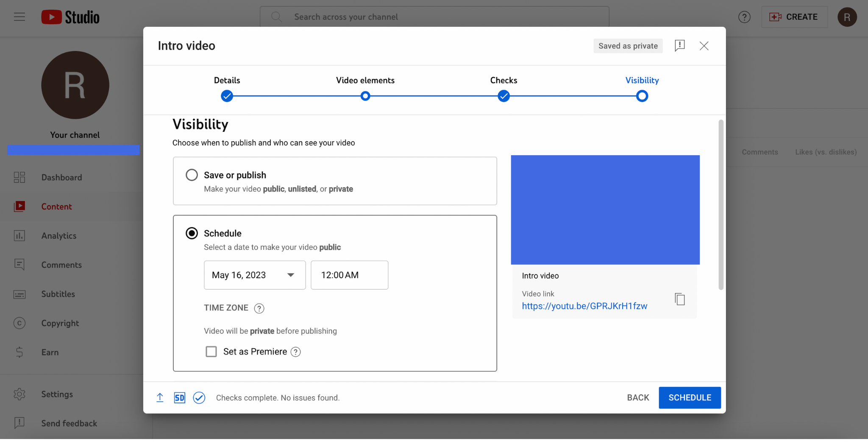
Task: Click the time zone help icon
Action: pyautogui.click(x=259, y=308)
